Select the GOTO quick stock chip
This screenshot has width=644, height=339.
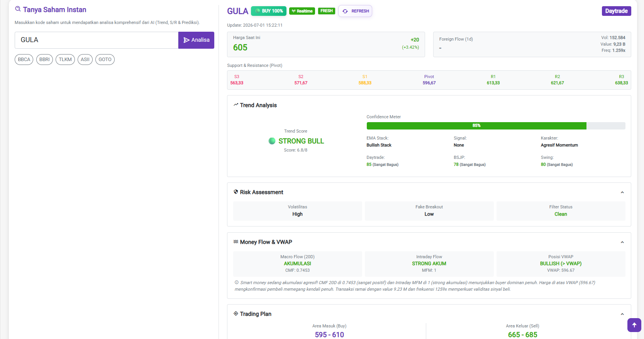105,60
